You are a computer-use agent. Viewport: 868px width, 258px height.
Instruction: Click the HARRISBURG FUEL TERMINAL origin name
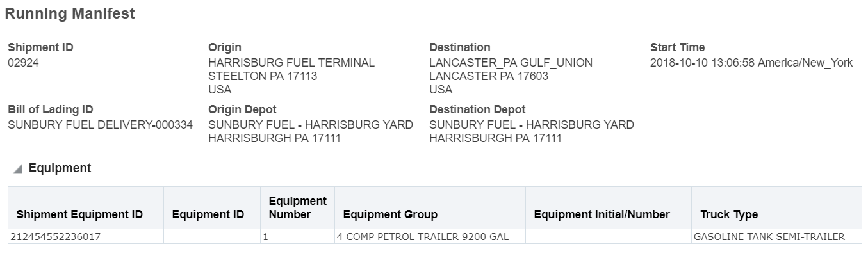pyautogui.click(x=291, y=63)
